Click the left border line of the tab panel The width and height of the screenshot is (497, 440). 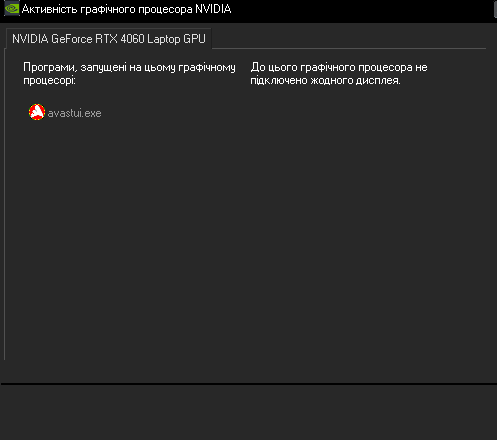pos(5,204)
